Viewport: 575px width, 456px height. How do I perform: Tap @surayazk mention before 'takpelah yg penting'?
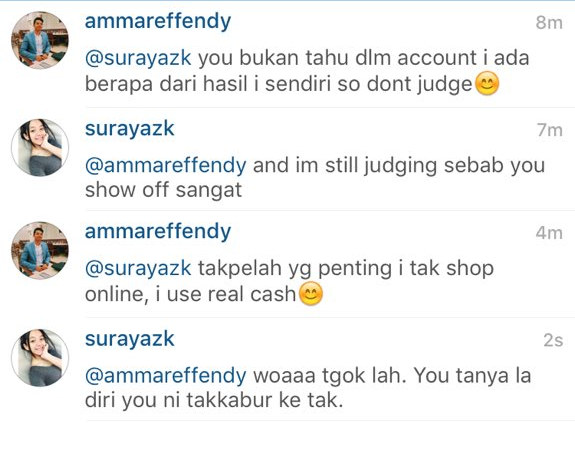click(138, 269)
